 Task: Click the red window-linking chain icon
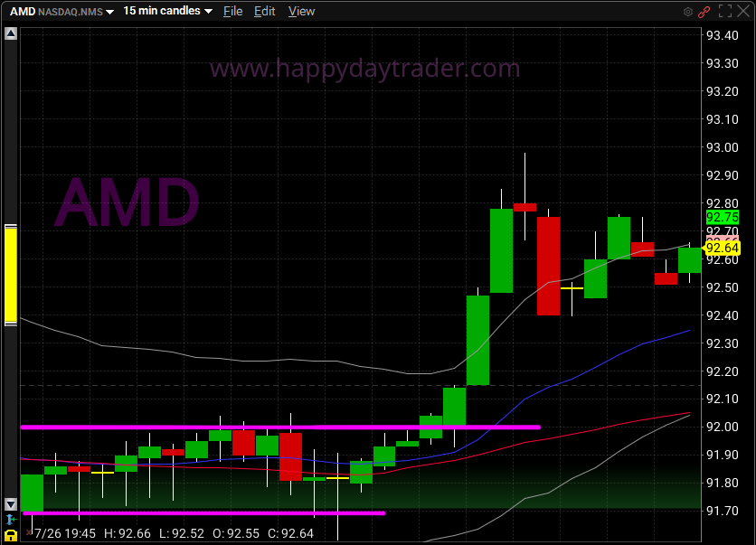[x=704, y=12]
